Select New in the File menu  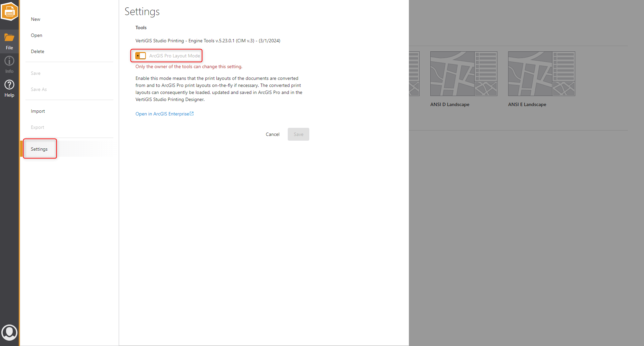point(36,19)
